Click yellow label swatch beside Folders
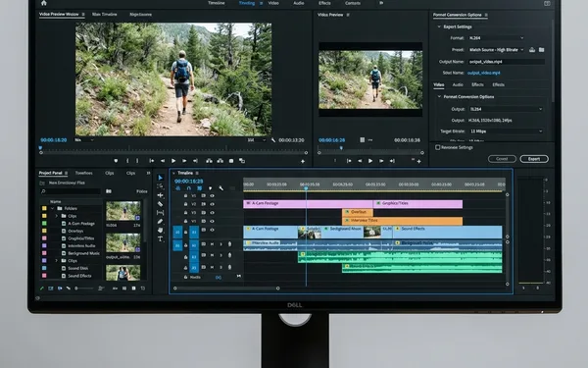 pyautogui.click(x=44, y=208)
